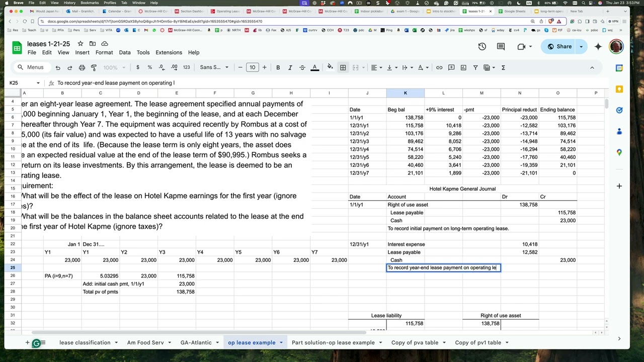Open the op lease example tab dropdown arrow
This screenshot has width=644, height=362.
[x=281, y=342]
